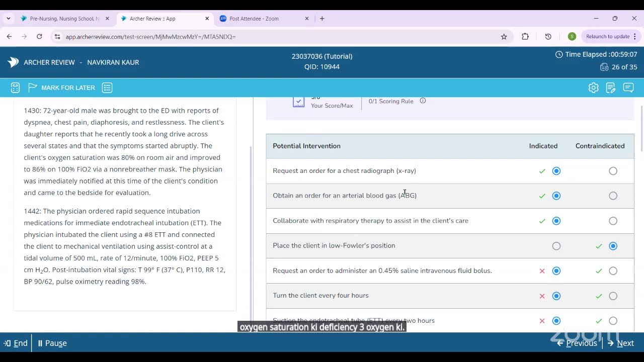The image size is (644, 362).
Task: Select Indicated for respiratory therapy collaboration
Action: click(556, 221)
